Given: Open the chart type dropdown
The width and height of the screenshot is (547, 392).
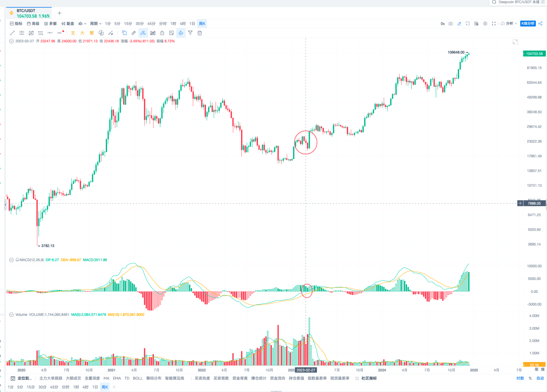Looking at the screenshot, I should point(82,24).
